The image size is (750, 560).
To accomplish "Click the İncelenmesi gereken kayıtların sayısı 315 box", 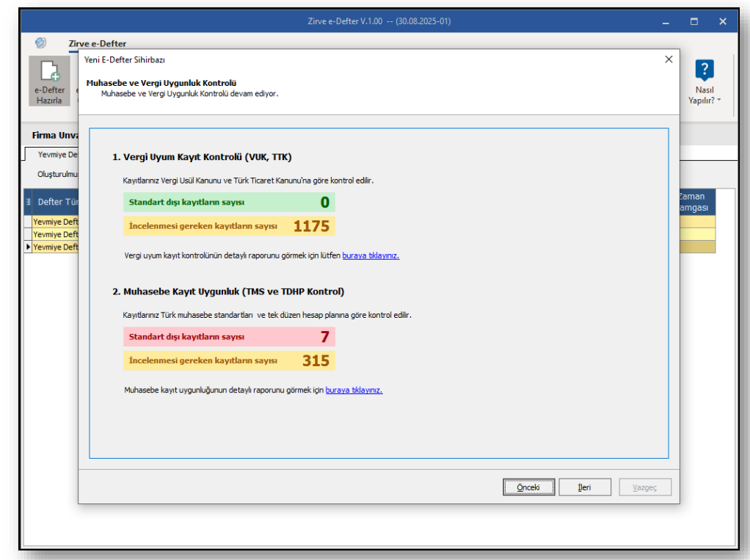I will tap(229, 360).
